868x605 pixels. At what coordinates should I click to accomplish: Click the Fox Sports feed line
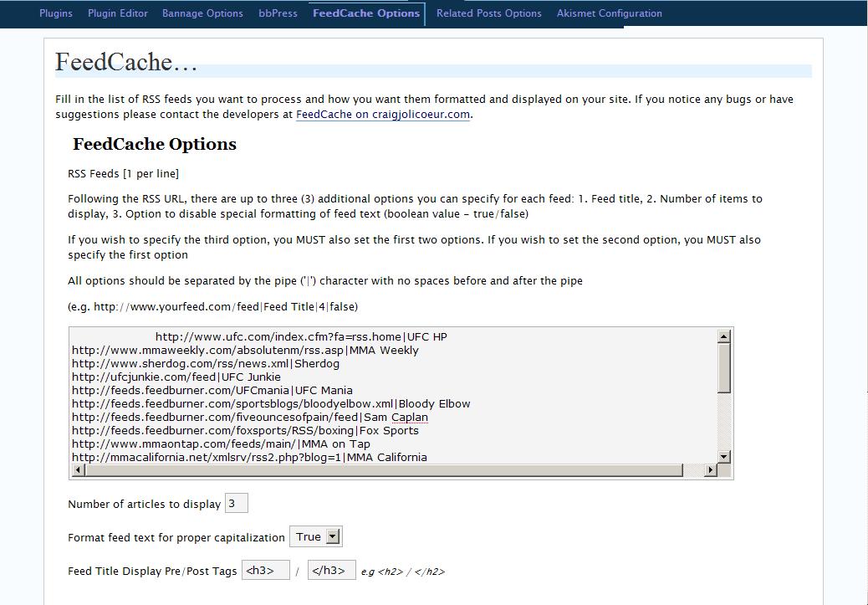(x=245, y=430)
